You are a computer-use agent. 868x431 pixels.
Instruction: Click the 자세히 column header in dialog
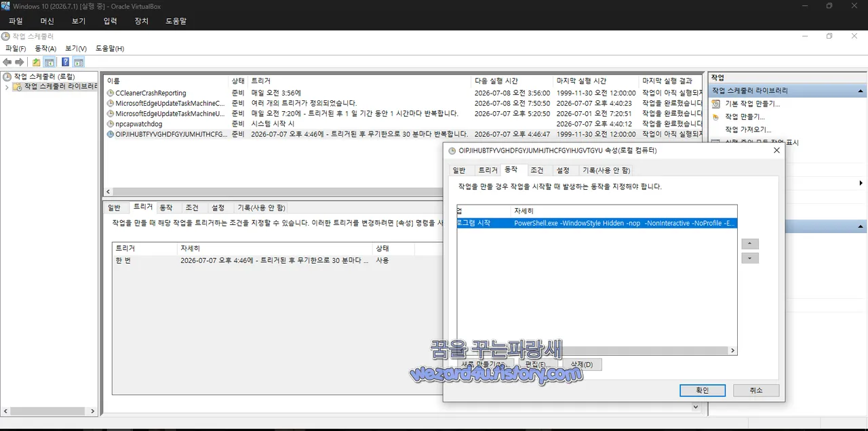pyautogui.click(x=624, y=211)
